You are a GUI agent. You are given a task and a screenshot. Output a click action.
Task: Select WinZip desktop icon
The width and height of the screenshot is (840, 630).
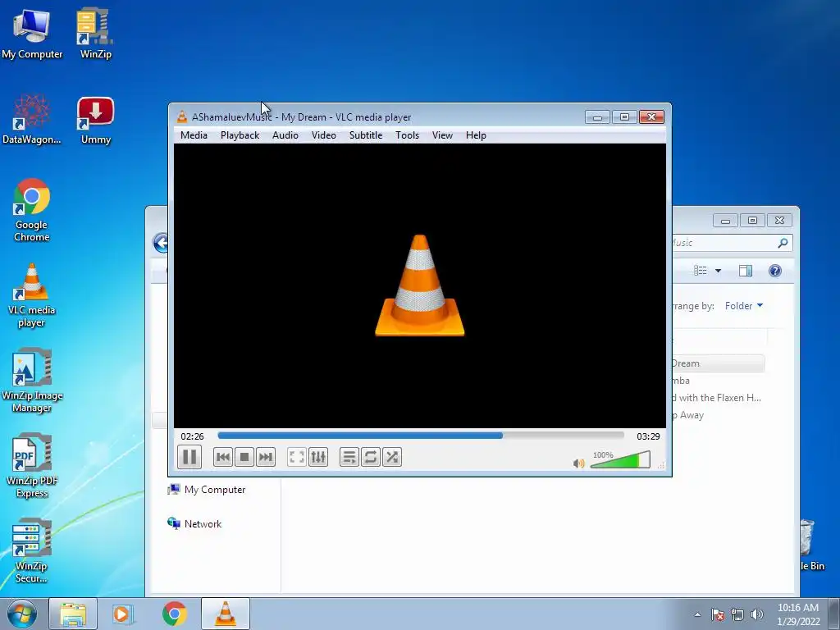coord(95,34)
